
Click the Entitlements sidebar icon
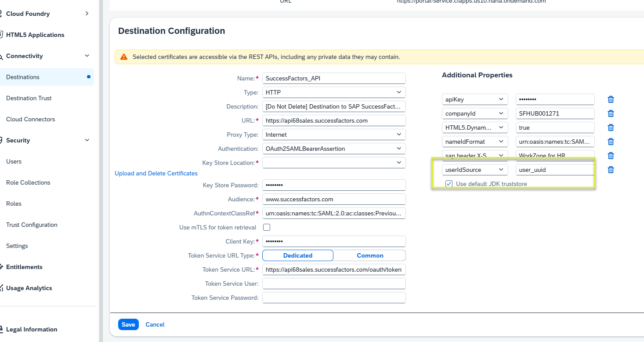click(1, 267)
